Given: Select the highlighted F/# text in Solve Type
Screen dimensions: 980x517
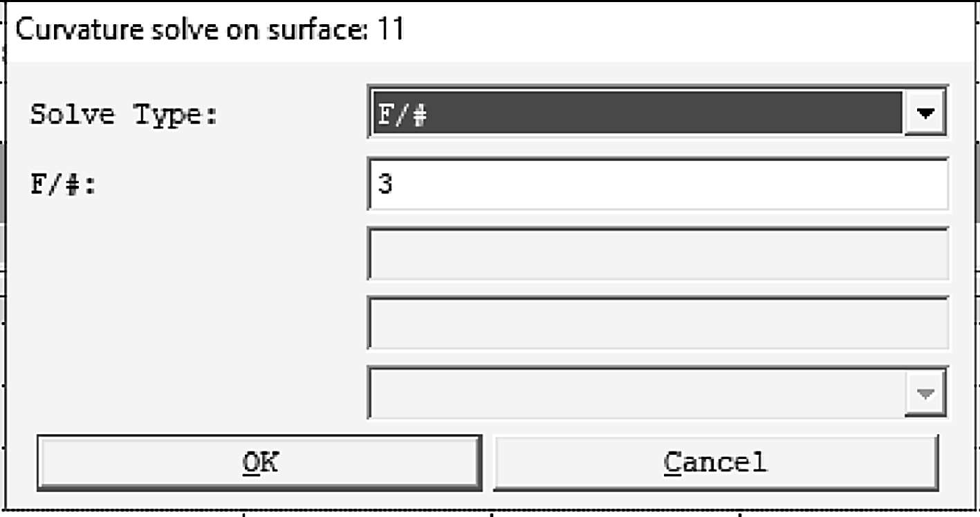Looking at the screenshot, I should pos(401,114).
